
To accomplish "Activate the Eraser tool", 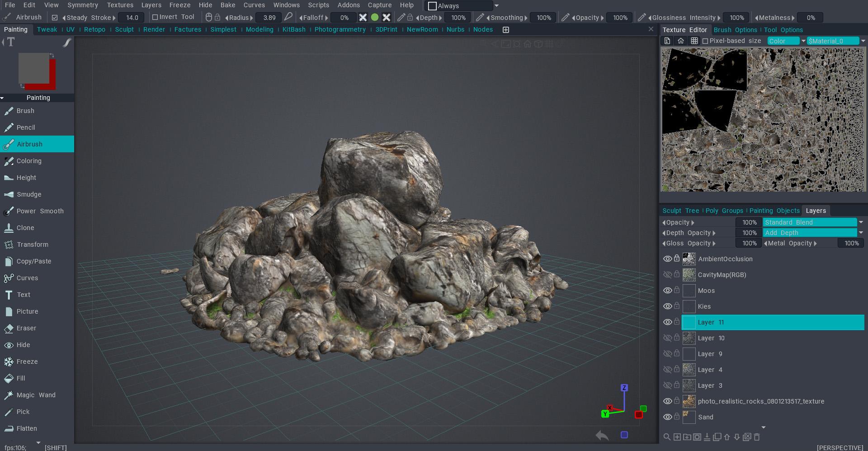I will [x=26, y=328].
